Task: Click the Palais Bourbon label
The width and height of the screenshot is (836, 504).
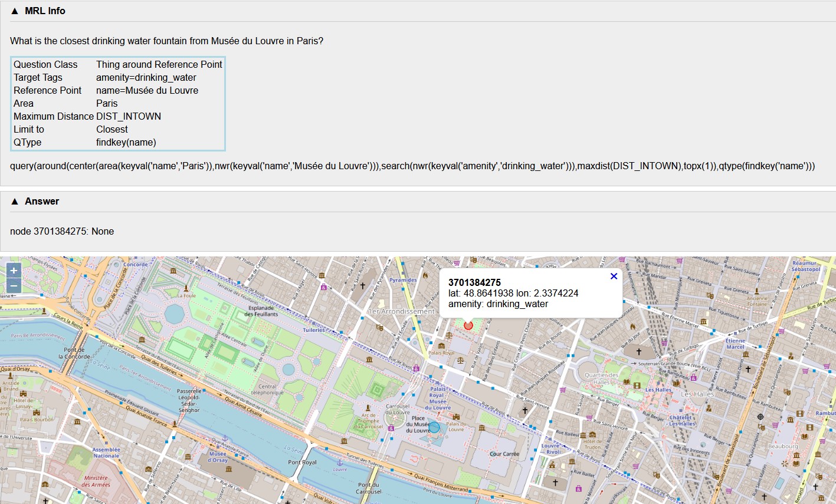Action: coord(37,420)
